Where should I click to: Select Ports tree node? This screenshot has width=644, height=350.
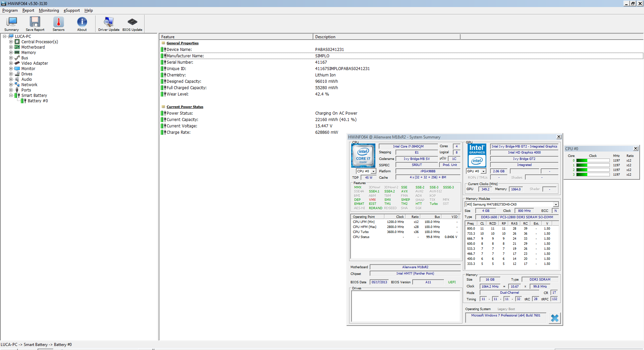[x=26, y=90]
